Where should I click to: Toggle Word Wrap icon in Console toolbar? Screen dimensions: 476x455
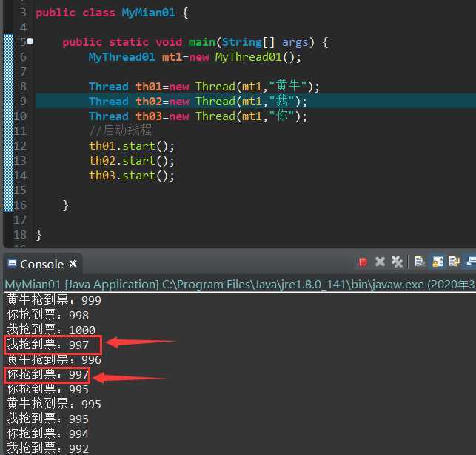[x=454, y=262]
